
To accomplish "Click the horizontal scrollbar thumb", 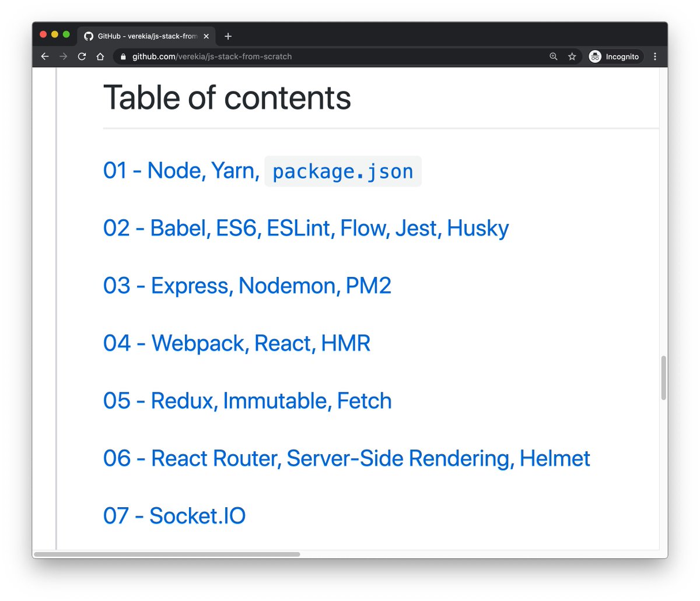I will [x=167, y=554].
